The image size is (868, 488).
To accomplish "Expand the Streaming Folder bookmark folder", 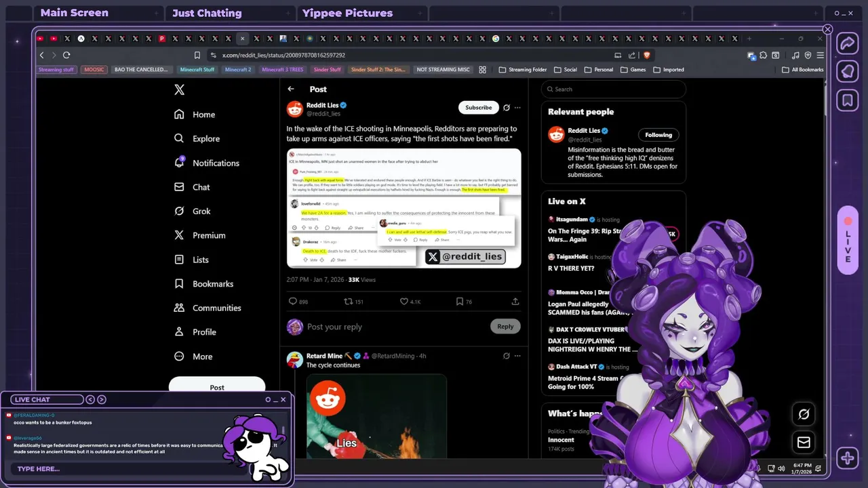I will (x=523, y=69).
